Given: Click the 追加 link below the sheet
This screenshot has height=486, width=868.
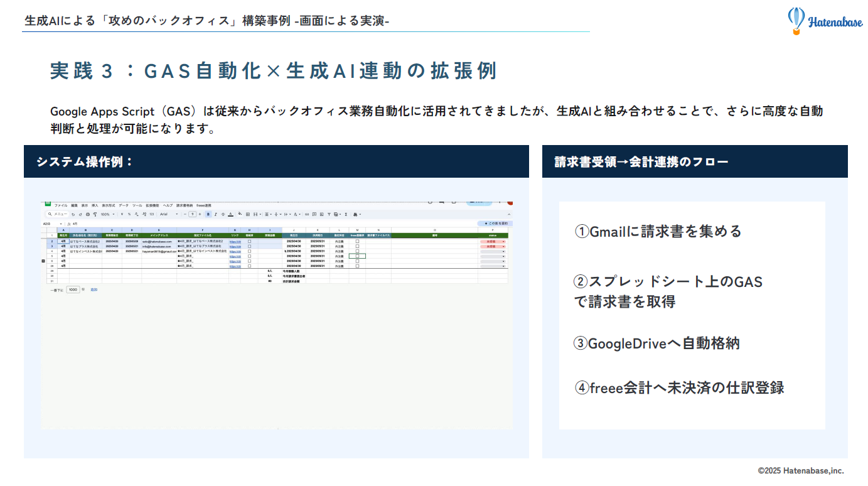Looking at the screenshot, I should 94,289.
